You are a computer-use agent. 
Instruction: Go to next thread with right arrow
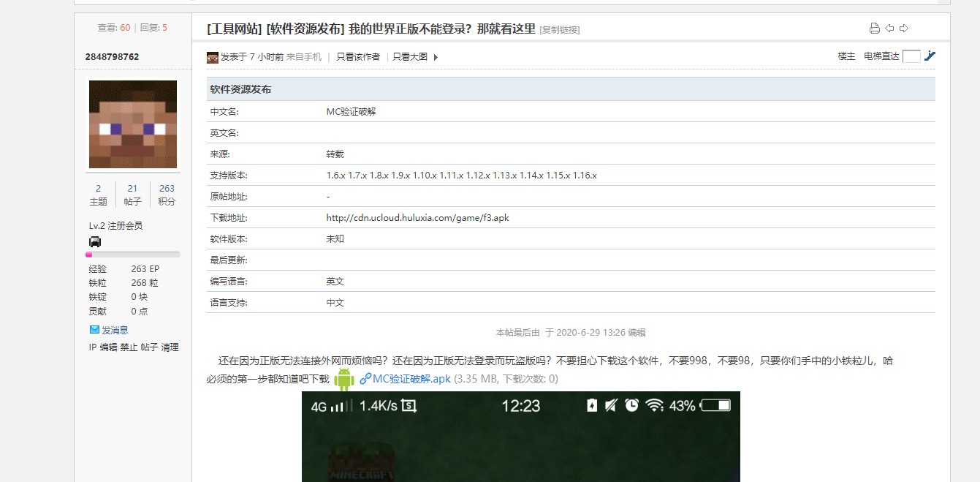click(x=904, y=29)
